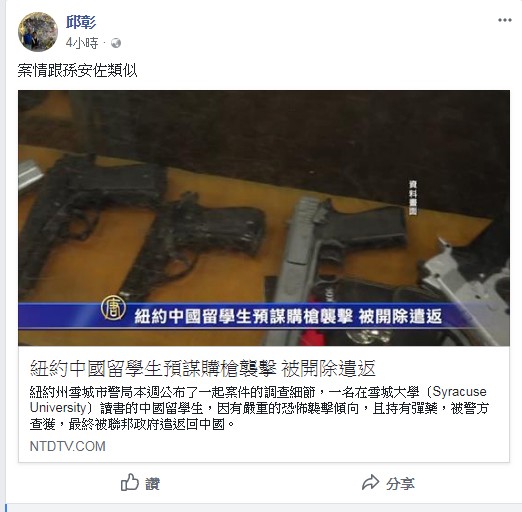Click the NTDTV.COM source link

(68, 446)
